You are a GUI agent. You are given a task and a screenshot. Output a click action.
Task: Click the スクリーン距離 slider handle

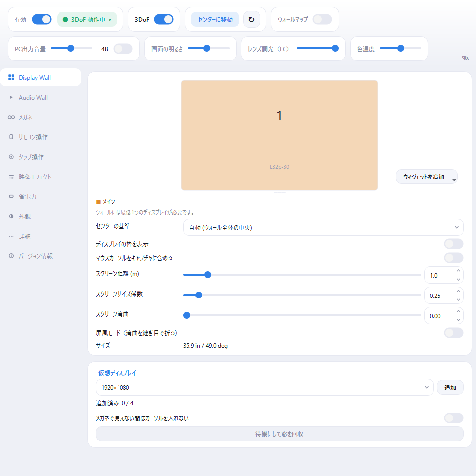(208, 275)
